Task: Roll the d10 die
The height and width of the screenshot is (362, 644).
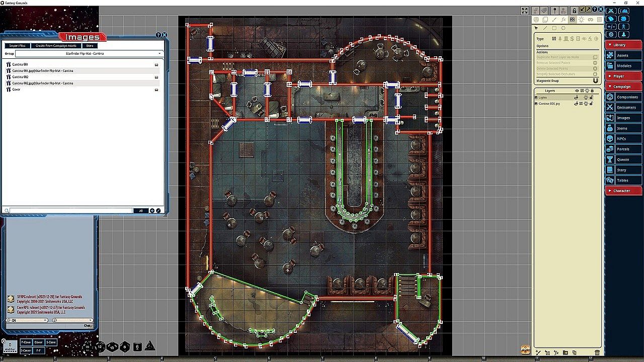Action: coord(112,346)
